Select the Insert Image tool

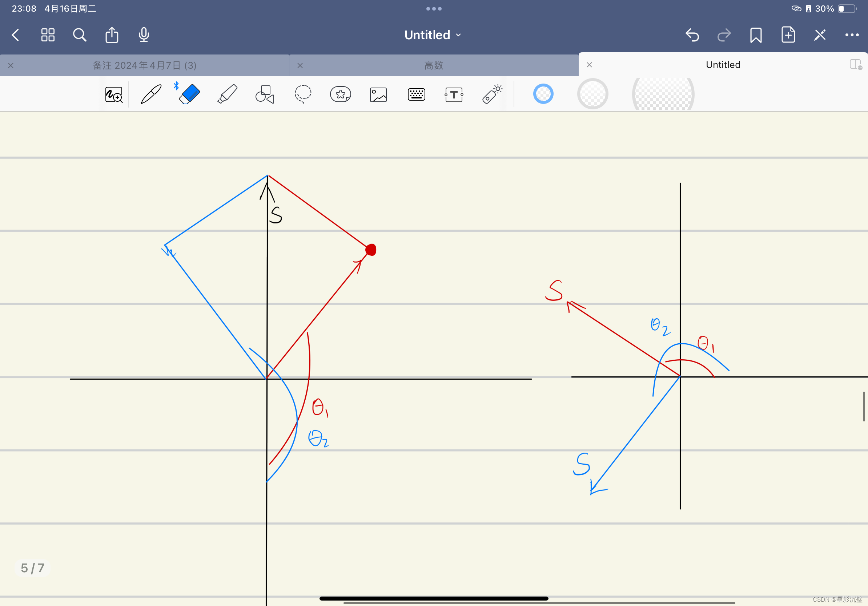click(x=378, y=95)
